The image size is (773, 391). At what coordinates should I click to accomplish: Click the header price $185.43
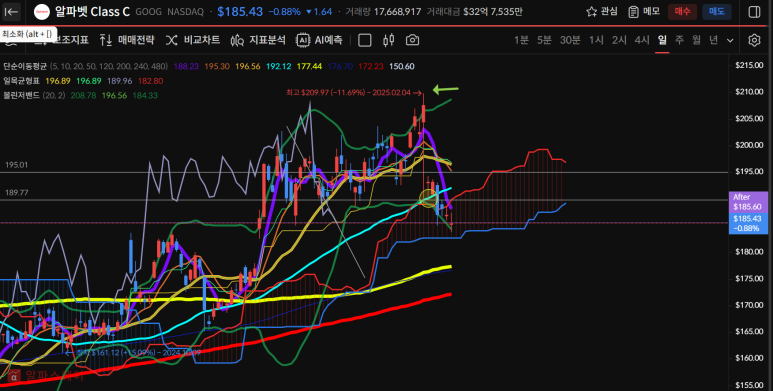coord(240,12)
